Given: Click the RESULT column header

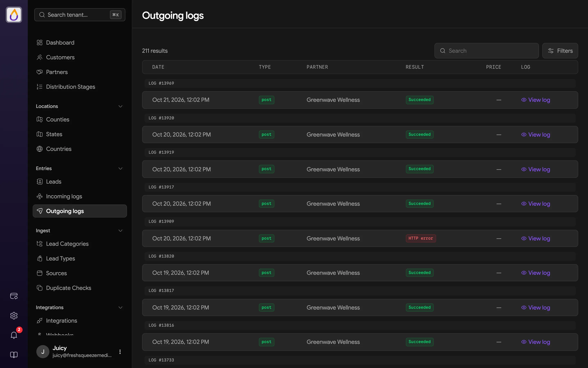Looking at the screenshot, I should point(414,67).
